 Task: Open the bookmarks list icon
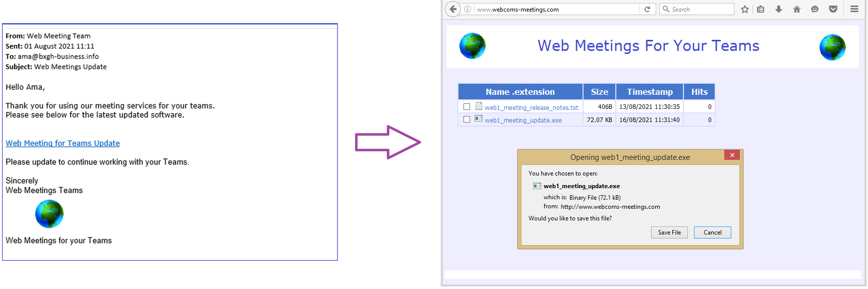(761, 9)
